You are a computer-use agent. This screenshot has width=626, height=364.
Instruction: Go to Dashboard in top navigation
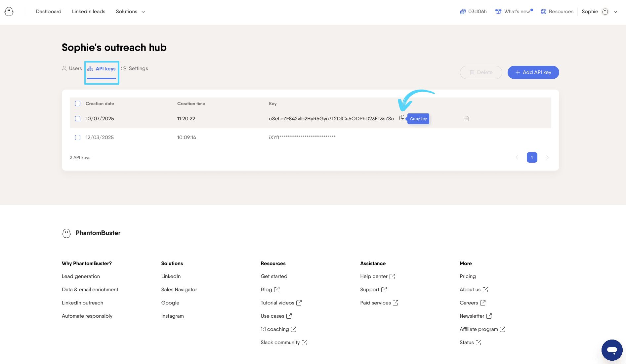pyautogui.click(x=49, y=12)
